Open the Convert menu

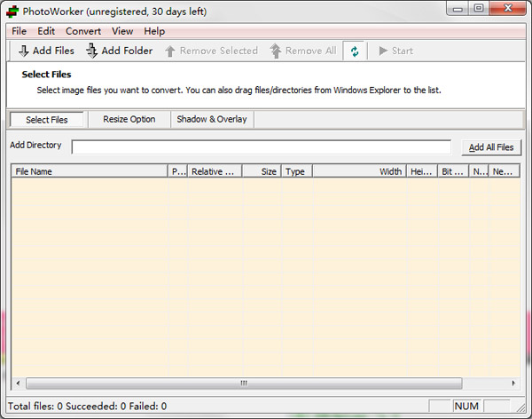pyautogui.click(x=83, y=31)
